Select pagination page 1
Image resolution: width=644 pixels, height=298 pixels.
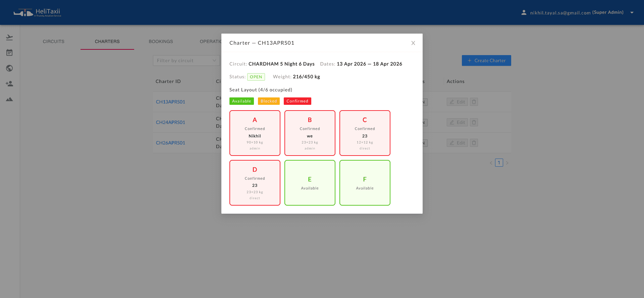click(499, 163)
